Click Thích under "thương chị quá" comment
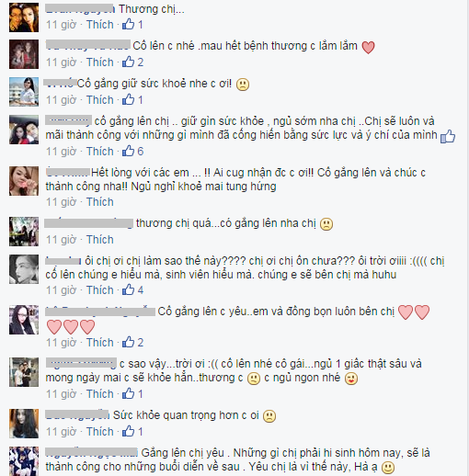Image resolution: width=469 pixels, height=476 pixels. [100, 240]
